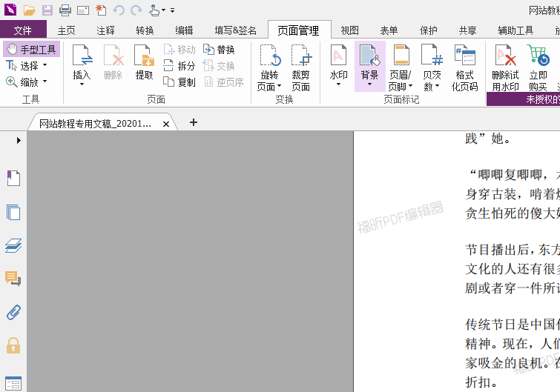The image size is (560, 392).
Task: Open the Rotate Page (旋转页面) dropdown
Action: click(x=269, y=86)
